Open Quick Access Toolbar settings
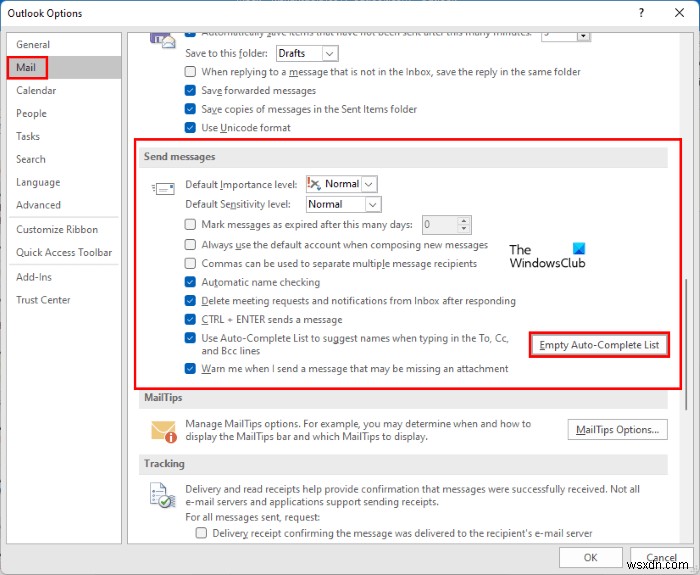Screen dimensions: 700x575 click(64, 252)
